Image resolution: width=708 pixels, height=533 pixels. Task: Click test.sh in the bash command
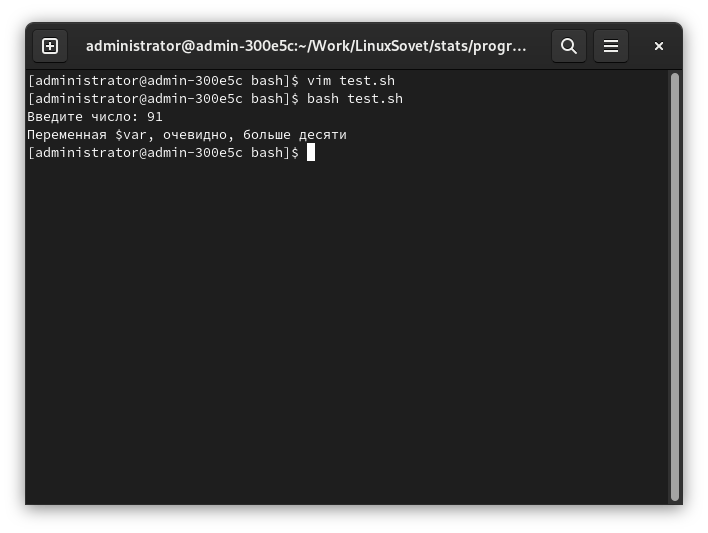point(375,98)
